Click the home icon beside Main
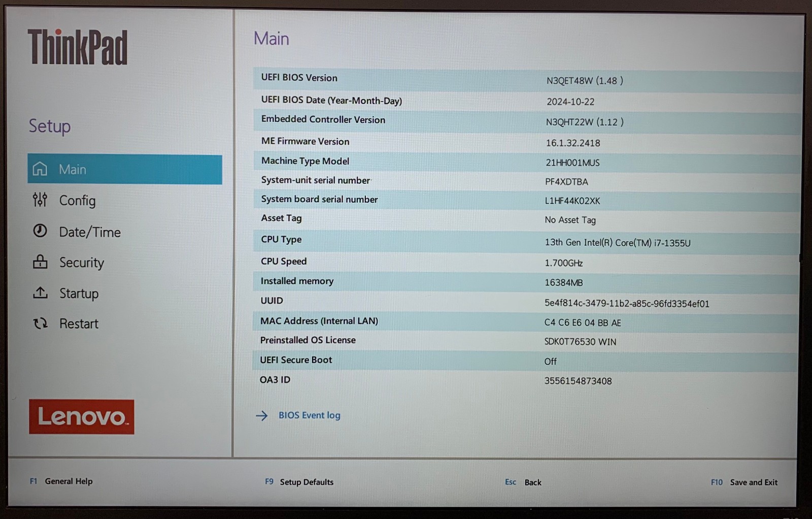Viewport: 812px width, 519px height. [x=40, y=169]
